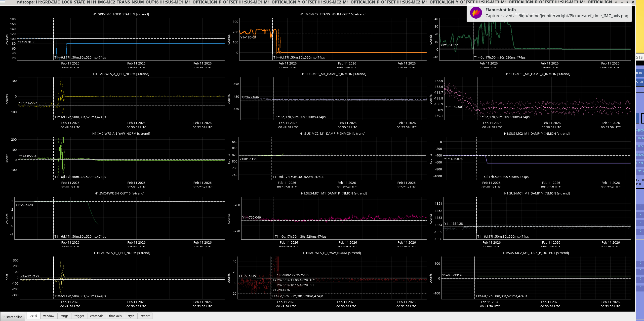Click the H1:GRD-IMC_LOCK_STATE_N plot title

121,14
